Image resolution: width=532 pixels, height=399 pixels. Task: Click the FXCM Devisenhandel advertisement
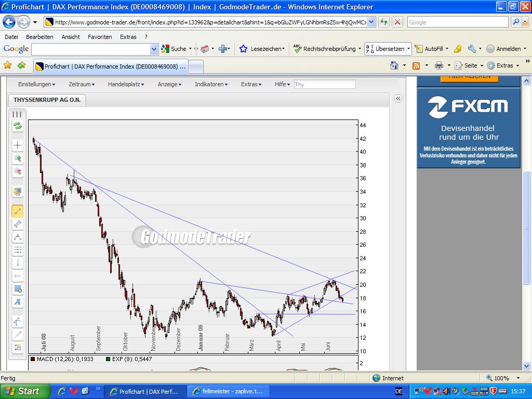(x=468, y=128)
